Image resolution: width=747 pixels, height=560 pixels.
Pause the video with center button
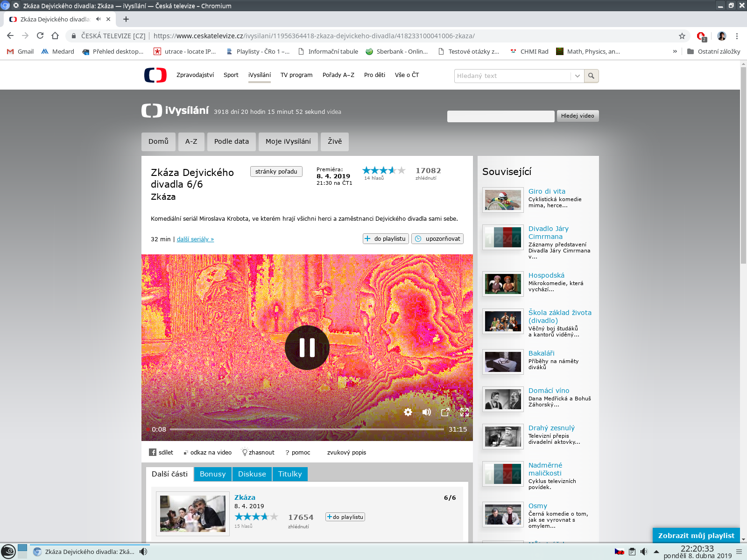click(307, 348)
